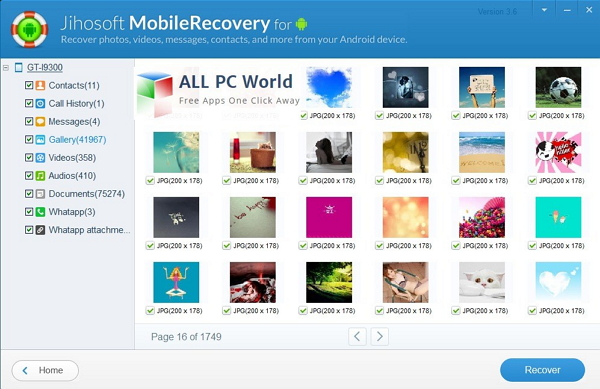600x389 pixels.
Task: Select the Messages(4) category
Action: 74,122
